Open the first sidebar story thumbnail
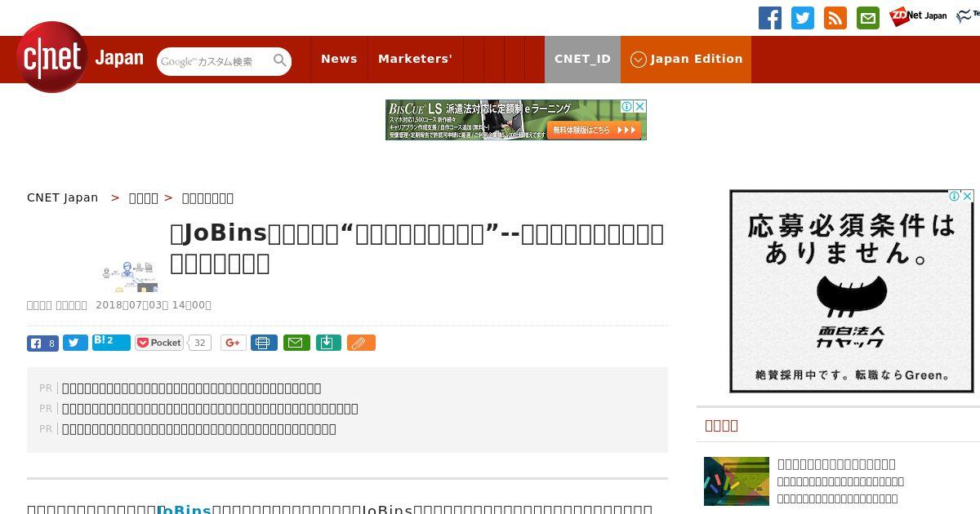 [737, 481]
